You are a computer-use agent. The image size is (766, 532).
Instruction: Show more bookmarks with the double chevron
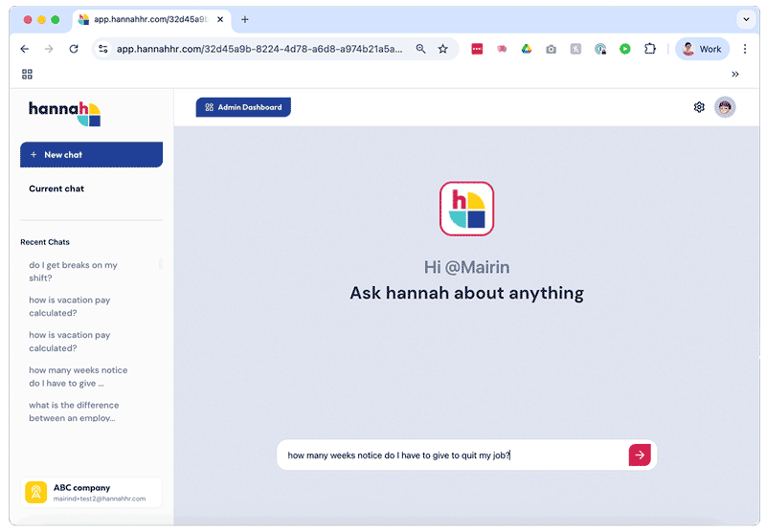[734, 75]
